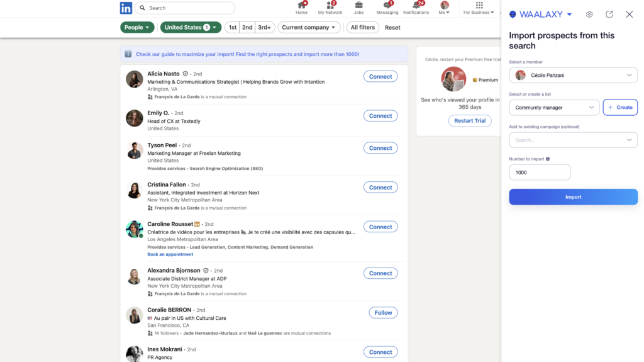
Task: Open the Messaging icon
Action: point(387,8)
